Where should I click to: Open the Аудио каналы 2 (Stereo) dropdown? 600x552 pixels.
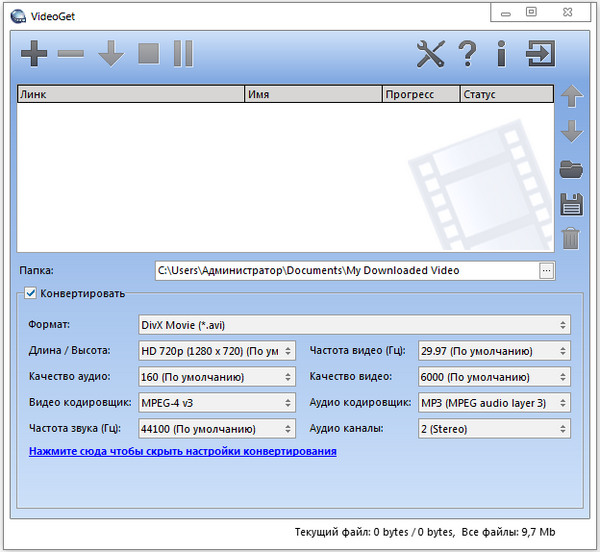pyautogui.click(x=492, y=429)
